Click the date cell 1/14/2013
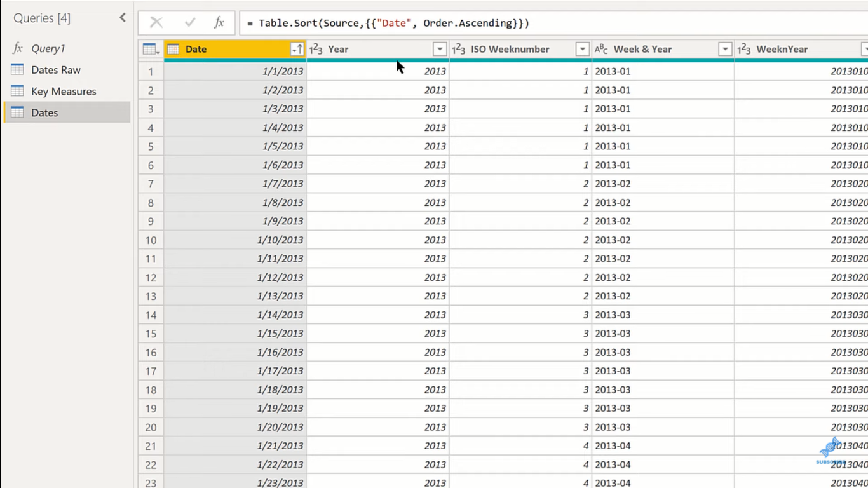The height and width of the screenshot is (488, 868). pos(235,315)
